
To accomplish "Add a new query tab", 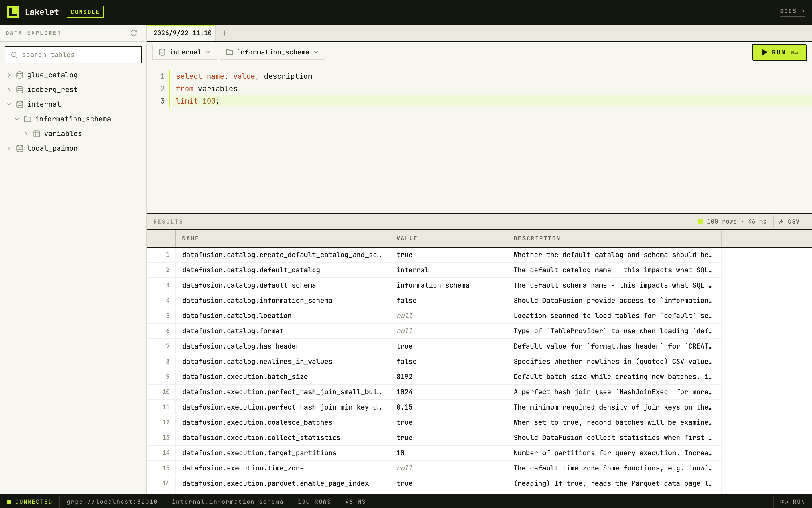I will click(x=225, y=33).
